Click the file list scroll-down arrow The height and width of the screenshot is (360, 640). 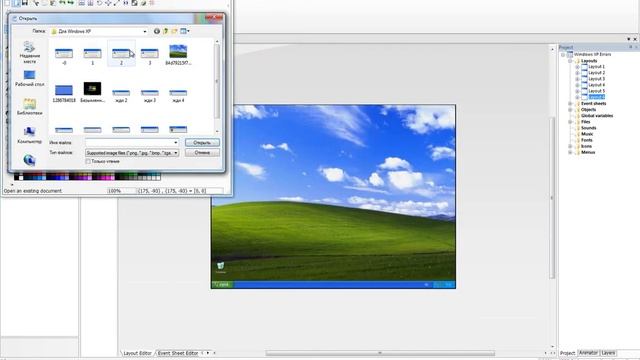click(x=217, y=131)
